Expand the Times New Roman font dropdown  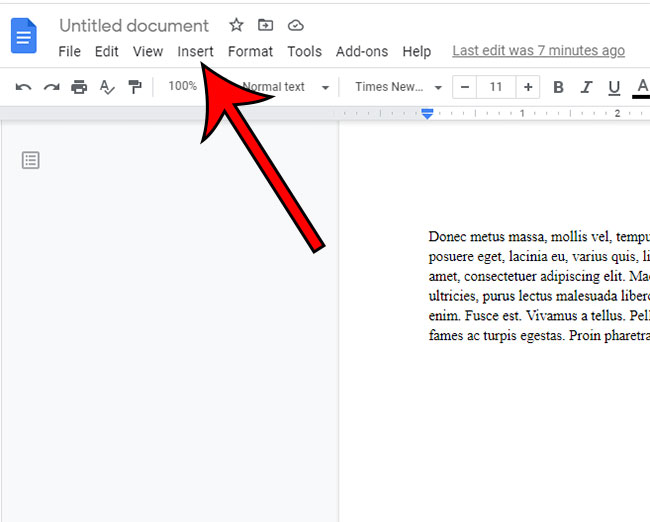[x=398, y=87]
